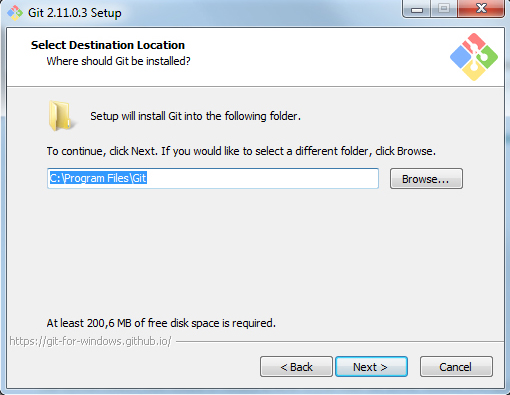The image size is (510, 395).
Task: Click the "Git 2.11.0.3 Setup" title text
Action: [75, 13]
